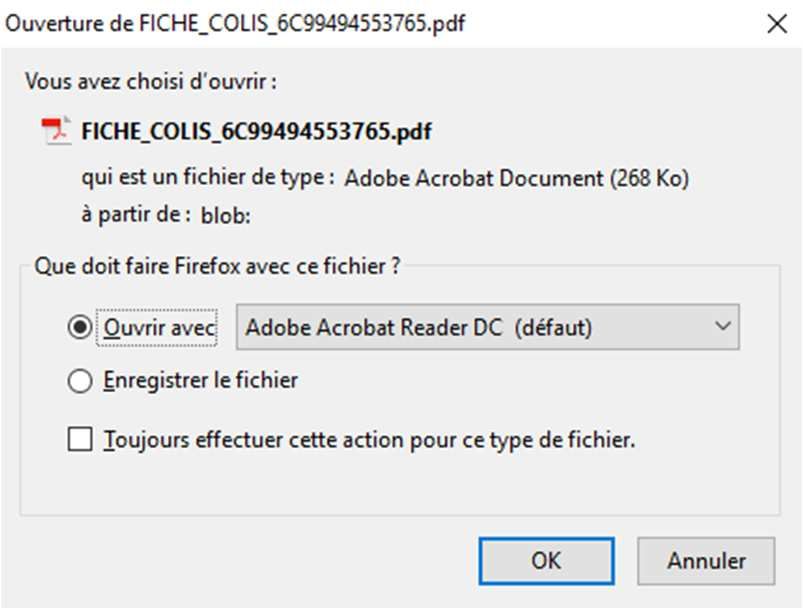Click the 'Adobe Acrobat Document (268 Ko)' file type text

point(517,179)
